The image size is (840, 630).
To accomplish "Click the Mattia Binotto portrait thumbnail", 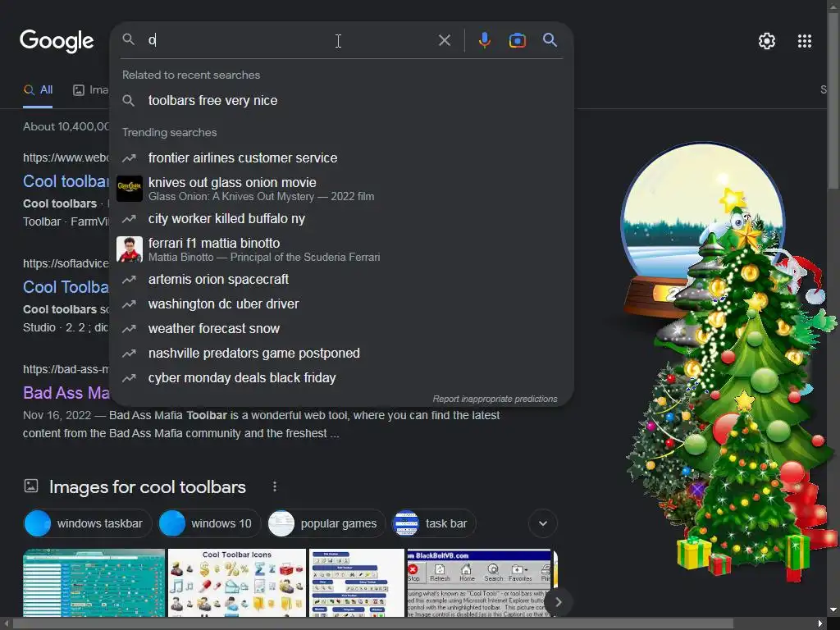I will tap(130, 249).
